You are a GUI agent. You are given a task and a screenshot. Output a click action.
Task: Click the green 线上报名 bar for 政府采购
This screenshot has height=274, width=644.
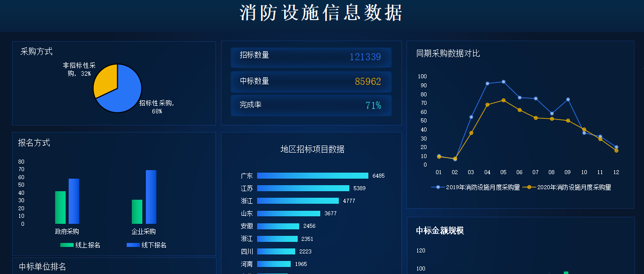pos(60,208)
